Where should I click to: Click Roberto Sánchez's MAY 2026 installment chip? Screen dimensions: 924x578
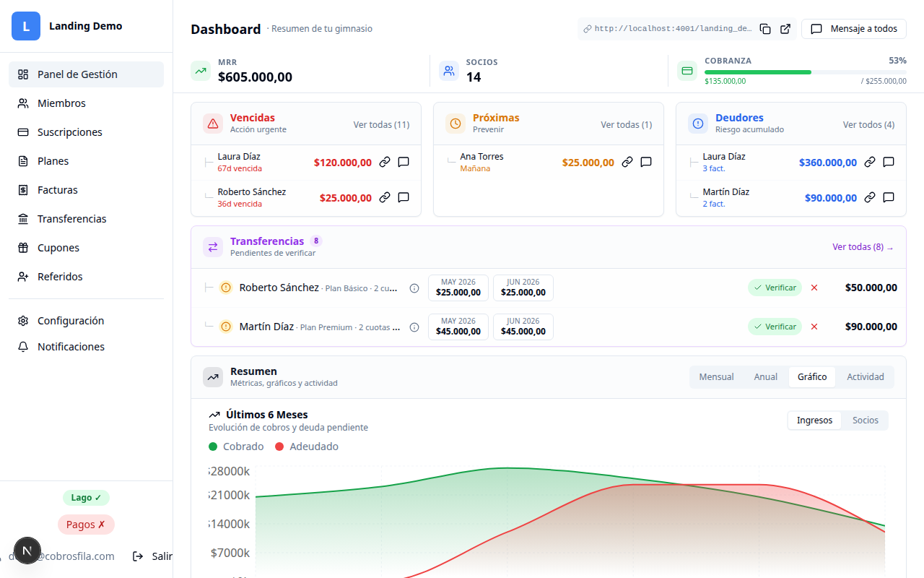coord(458,288)
